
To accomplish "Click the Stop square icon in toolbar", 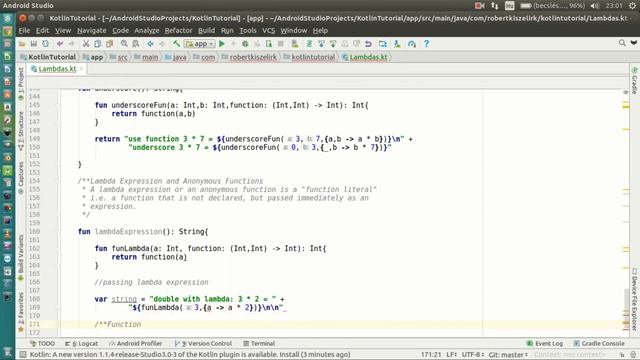I will (280, 44).
